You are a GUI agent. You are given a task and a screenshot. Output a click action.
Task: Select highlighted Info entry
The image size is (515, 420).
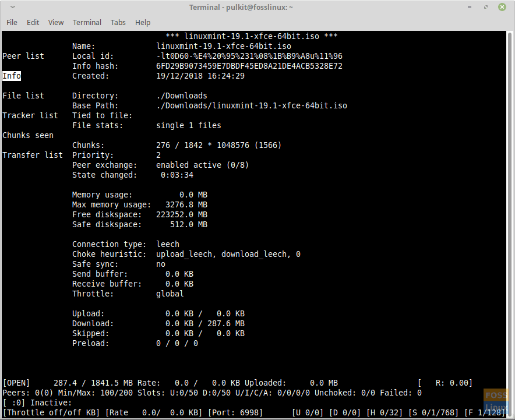pyautogui.click(x=12, y=76)
